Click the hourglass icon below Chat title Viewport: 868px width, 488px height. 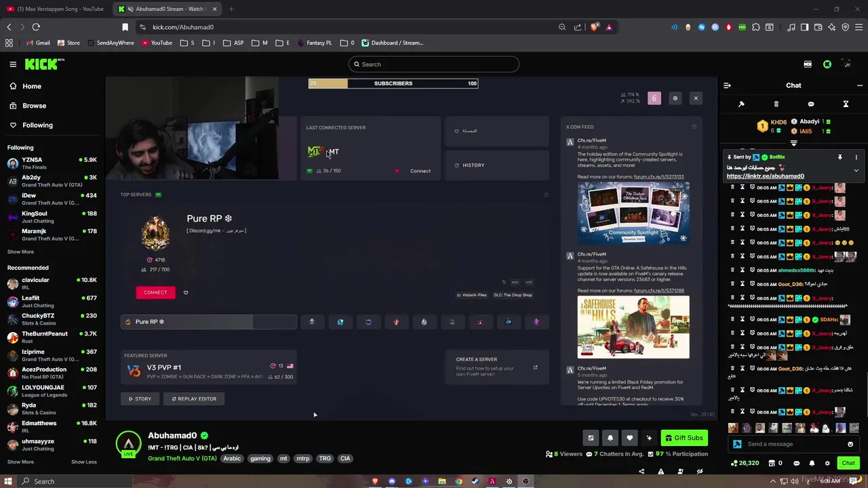click(x=846, y=104)
